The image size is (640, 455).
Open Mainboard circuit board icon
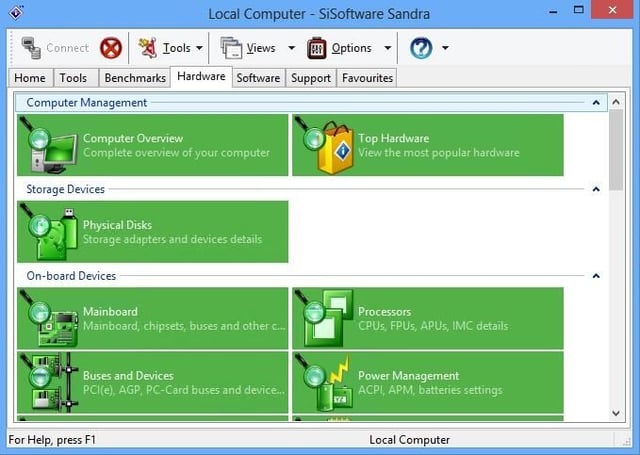pos(51,319)
